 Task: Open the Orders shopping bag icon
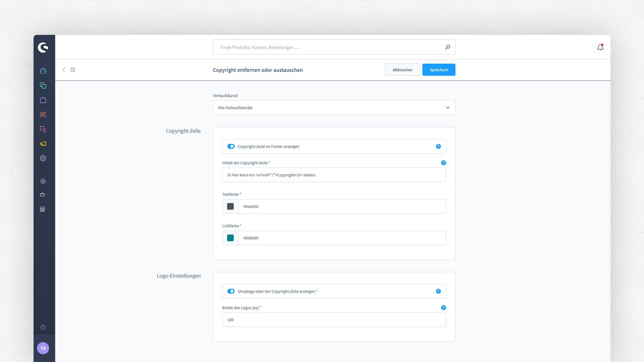[43, 100]
